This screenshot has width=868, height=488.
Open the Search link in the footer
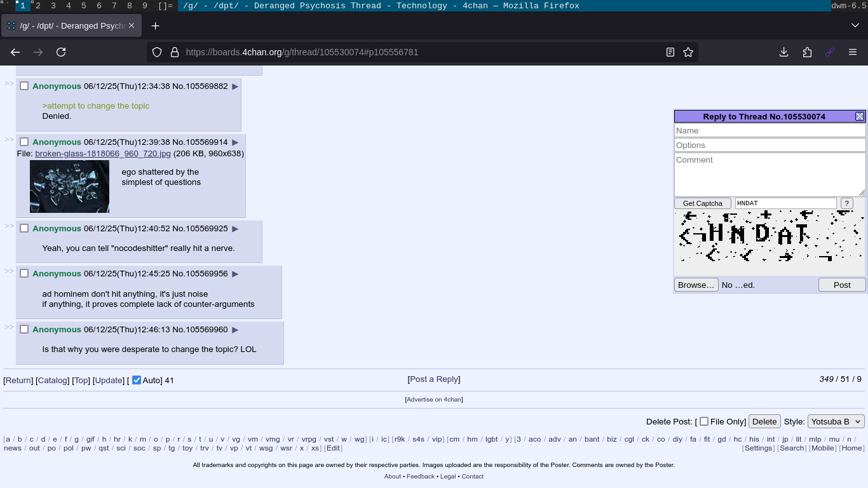pos(792,448)
